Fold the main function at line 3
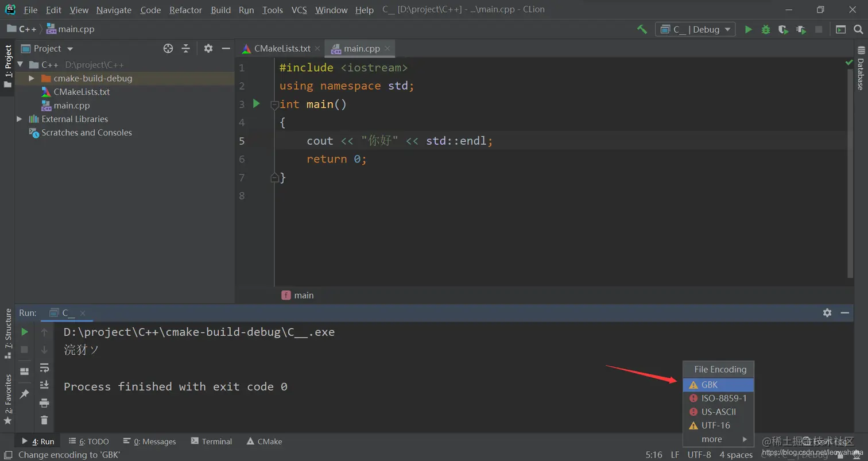This screenshot has height=461, width=868. pos(274,104)
